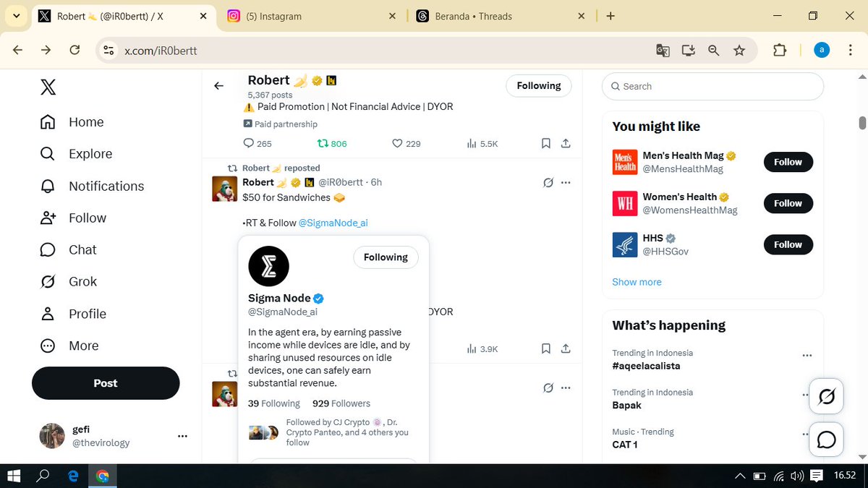
Task: Click the back arrow beside Robert
Action: tap(218, 86)
